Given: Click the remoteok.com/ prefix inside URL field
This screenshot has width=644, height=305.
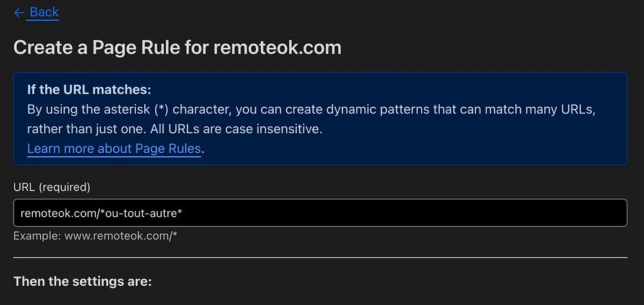Looking at the screenshot, I should [60, 213].
